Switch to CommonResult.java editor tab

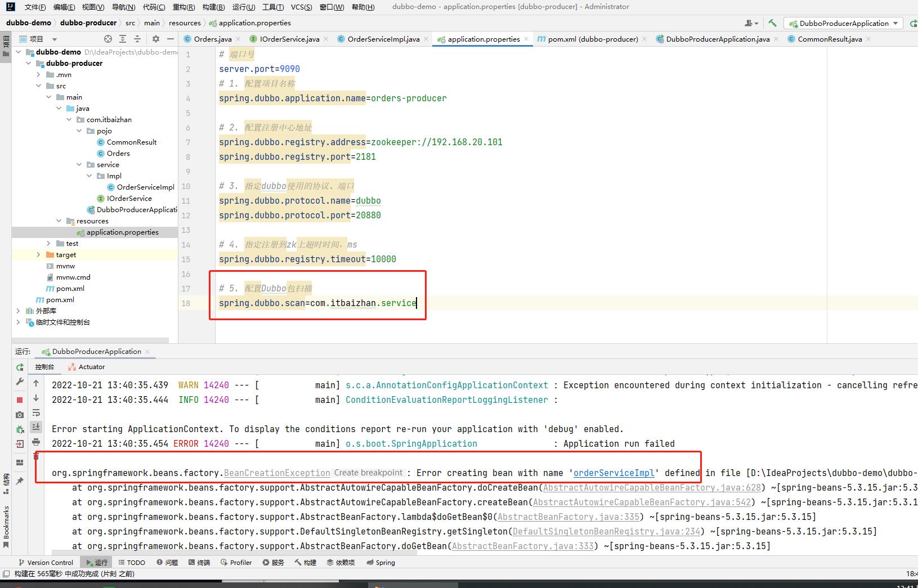pyautogui.click(x=830, y=39)
